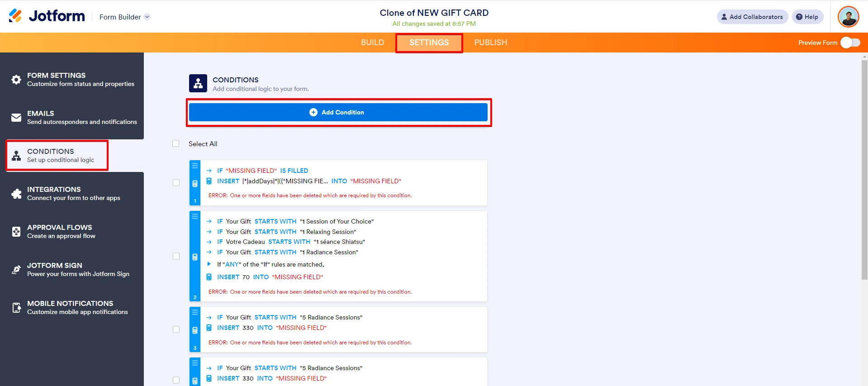Open Form Settings in sidebar
This screenshot has height=386, width=868.
click(72, 79)
